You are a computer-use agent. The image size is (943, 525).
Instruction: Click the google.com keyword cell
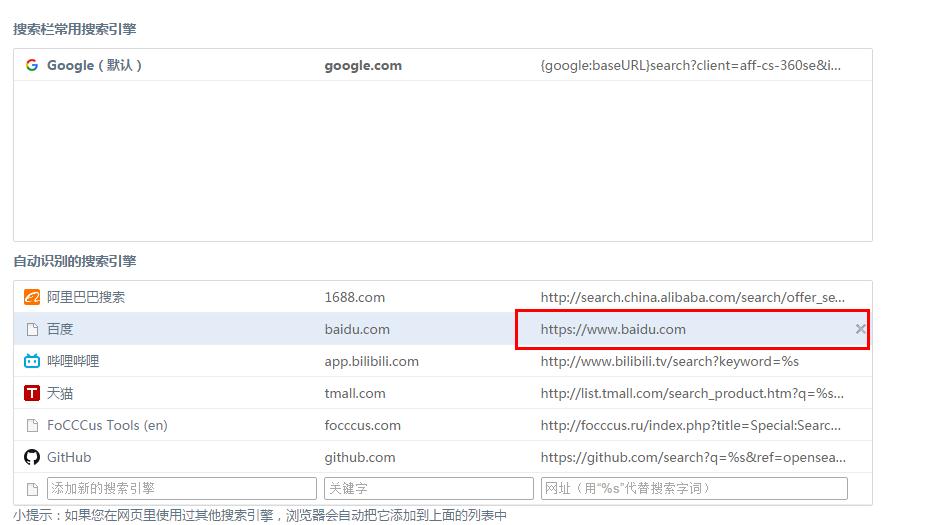click(363, 66)
